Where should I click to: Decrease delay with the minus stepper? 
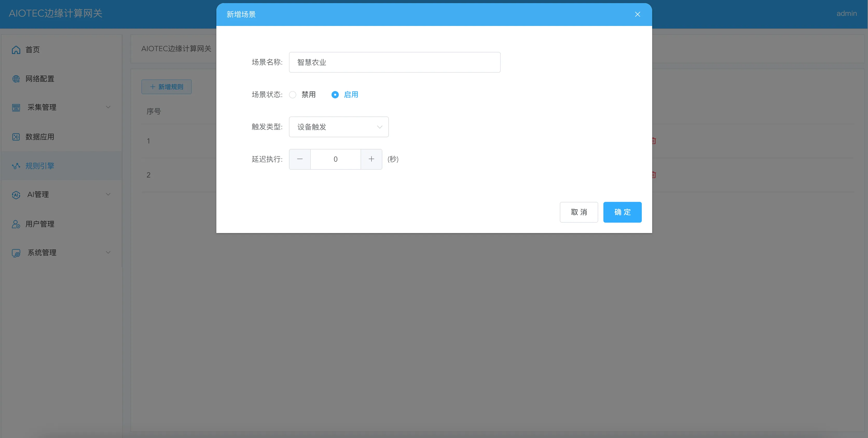[300, 159]
